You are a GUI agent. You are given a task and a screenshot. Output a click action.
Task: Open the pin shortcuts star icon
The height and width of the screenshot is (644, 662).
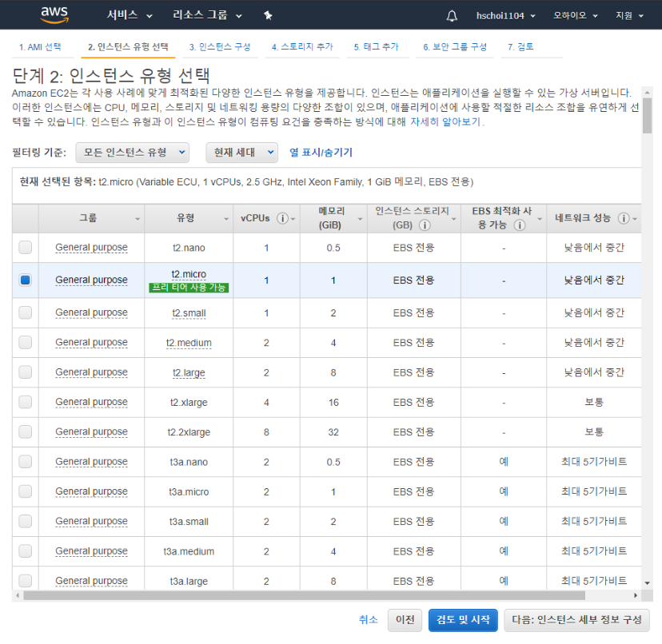[x=268, y=16]
